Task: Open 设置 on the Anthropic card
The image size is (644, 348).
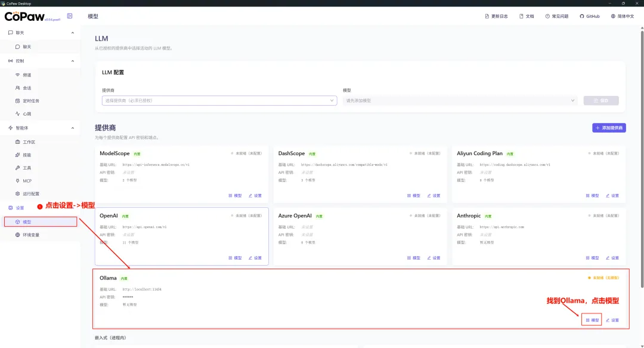Action: tap(612, 258)
